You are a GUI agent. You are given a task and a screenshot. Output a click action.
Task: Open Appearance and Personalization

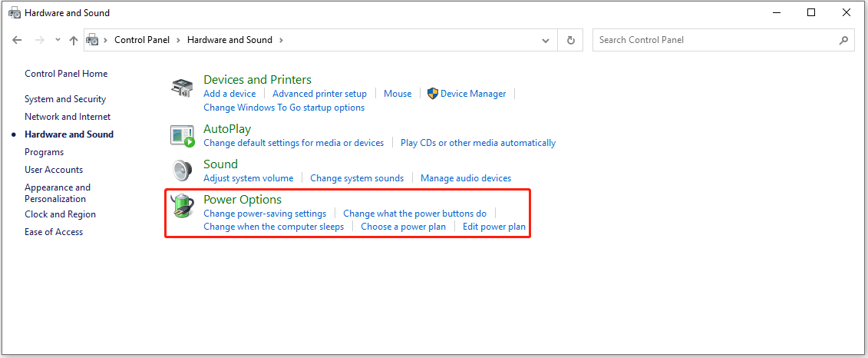58,194
